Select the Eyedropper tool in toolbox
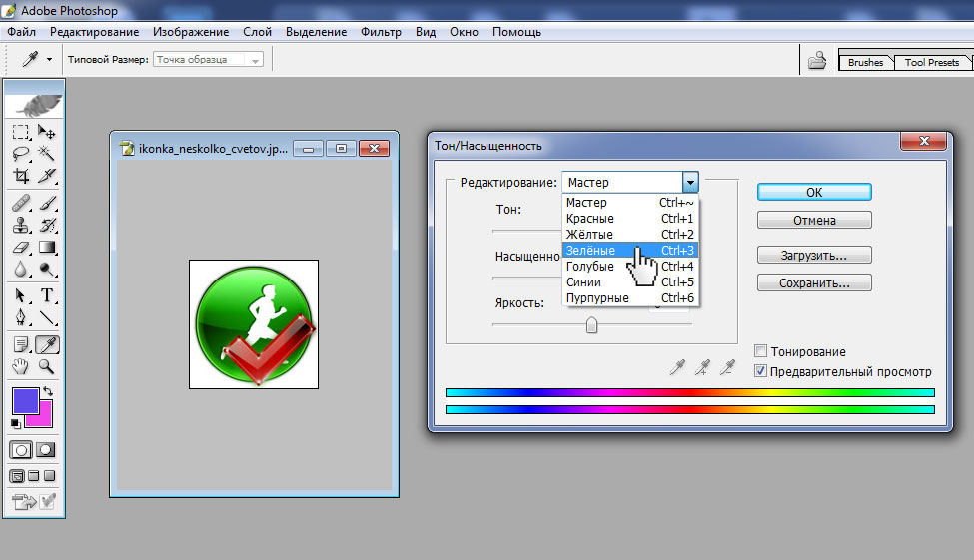 tap(47, 344)
